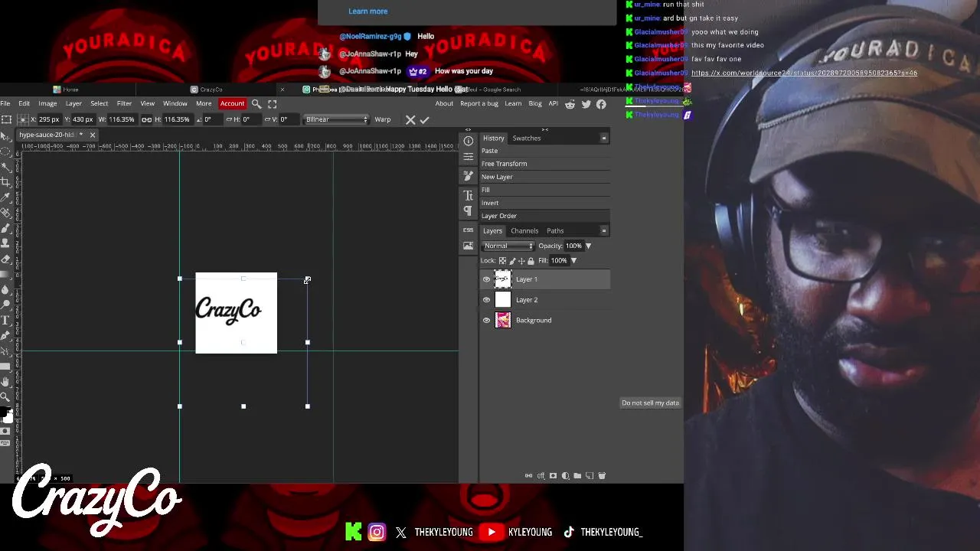Open the Report a bug link

479,104
